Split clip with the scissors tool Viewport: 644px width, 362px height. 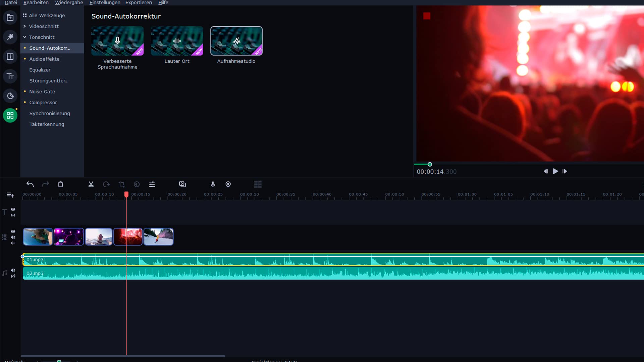(x=91, y=184)
